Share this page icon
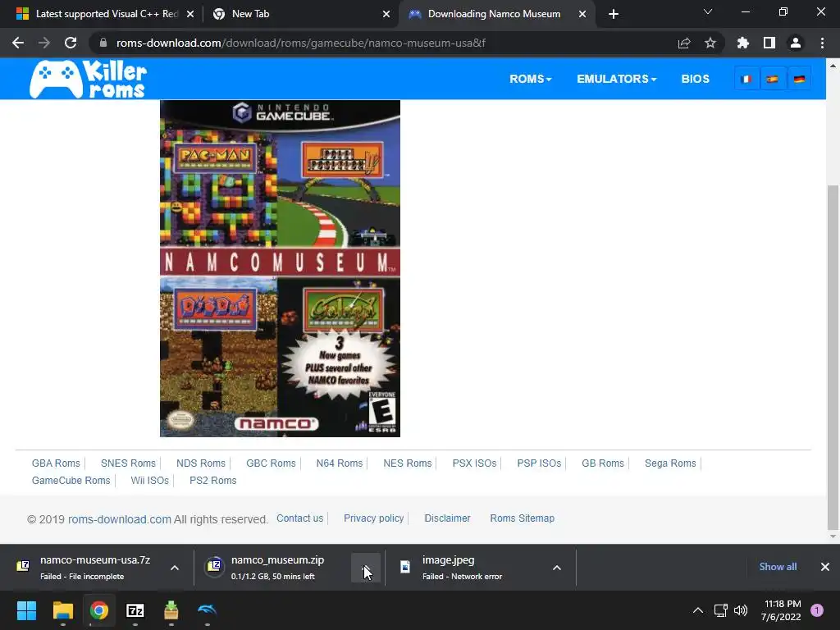 tap(683, 43)
